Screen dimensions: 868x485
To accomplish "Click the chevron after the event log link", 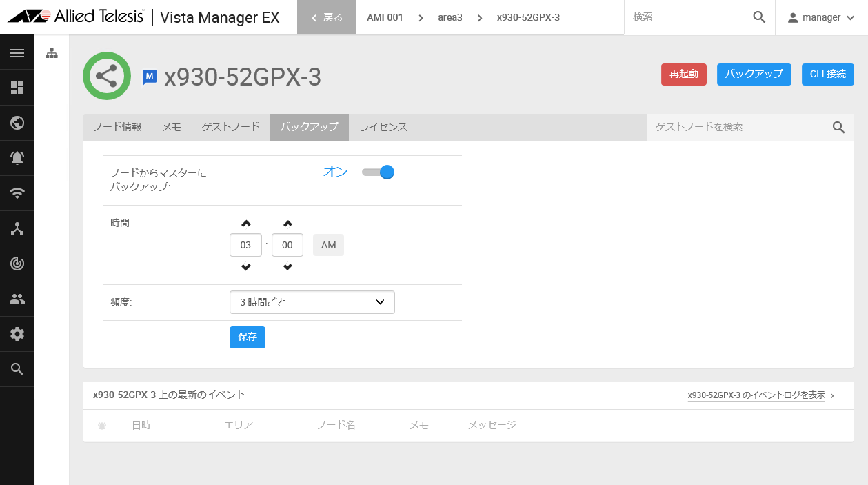I will pyautogui.click(x=833, y=396).
